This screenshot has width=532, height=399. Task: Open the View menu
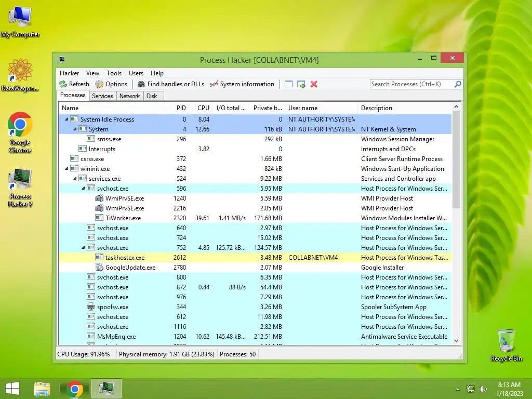[92, 73]
